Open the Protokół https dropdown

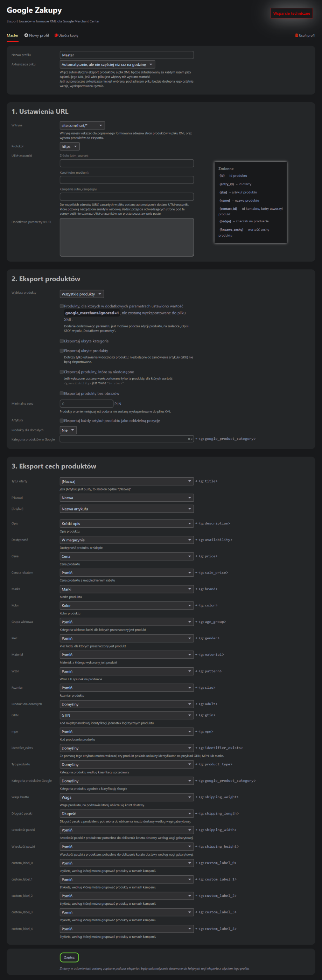click(x=70, y=146)
